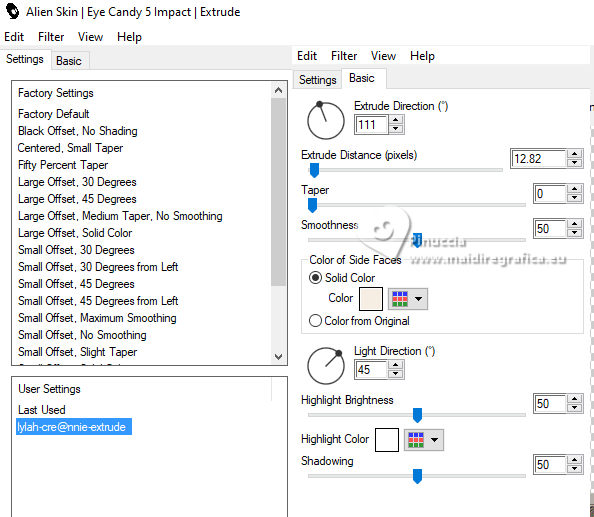This screenshot has width=594, height=517.
Task: Increase Extrude Distance with up stepper
Action: coord(575,154)
